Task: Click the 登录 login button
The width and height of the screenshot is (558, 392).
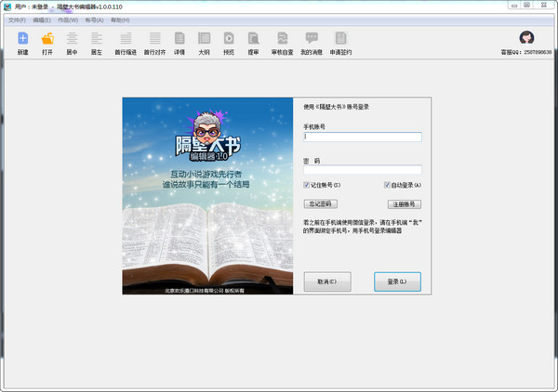Action: tap(397, 281)
